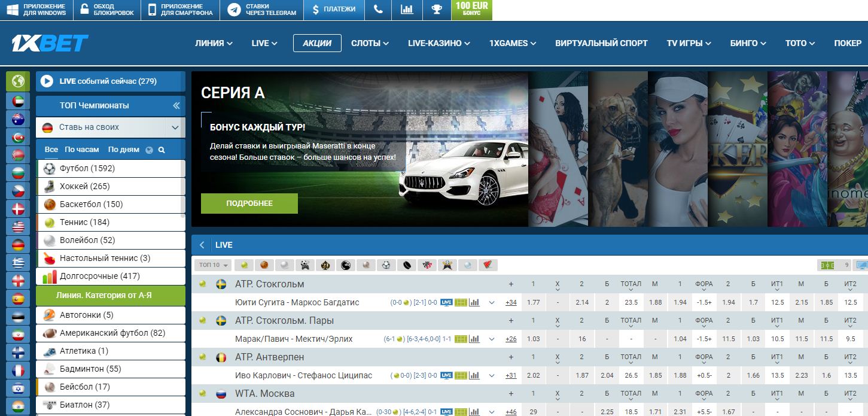Image resolution: width=868 pixels, height=416 pixels.
Task: Open Американский футбол (82) category
Action: (111, 333)
